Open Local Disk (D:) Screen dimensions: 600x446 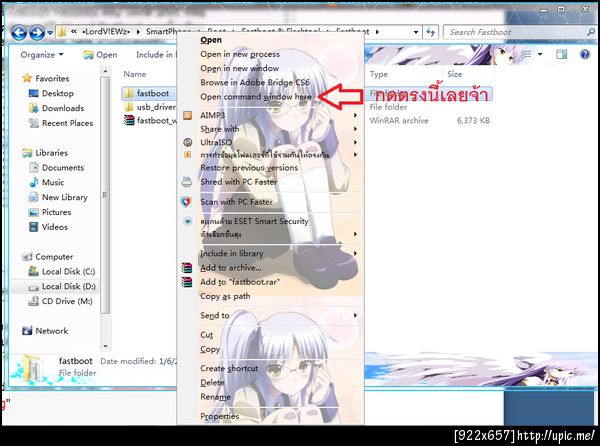tap(62, 286)
